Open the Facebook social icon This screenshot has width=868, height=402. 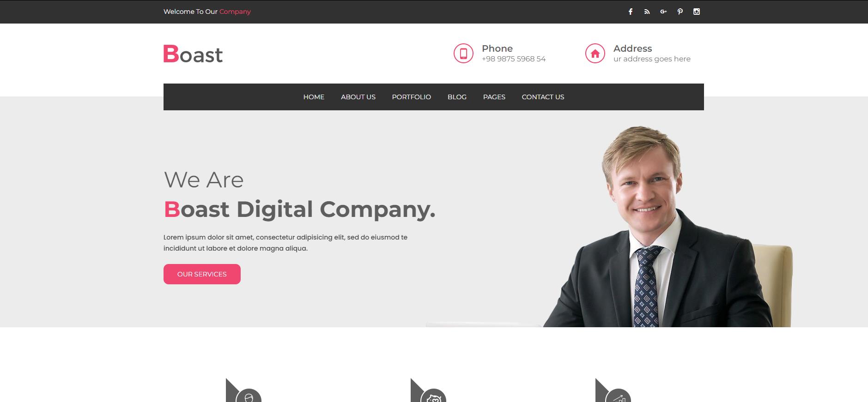point(630,12)
